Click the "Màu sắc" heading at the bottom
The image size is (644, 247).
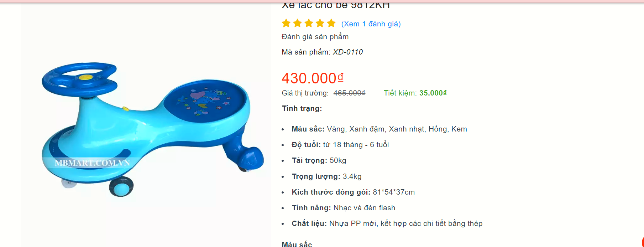click(297, 244)
